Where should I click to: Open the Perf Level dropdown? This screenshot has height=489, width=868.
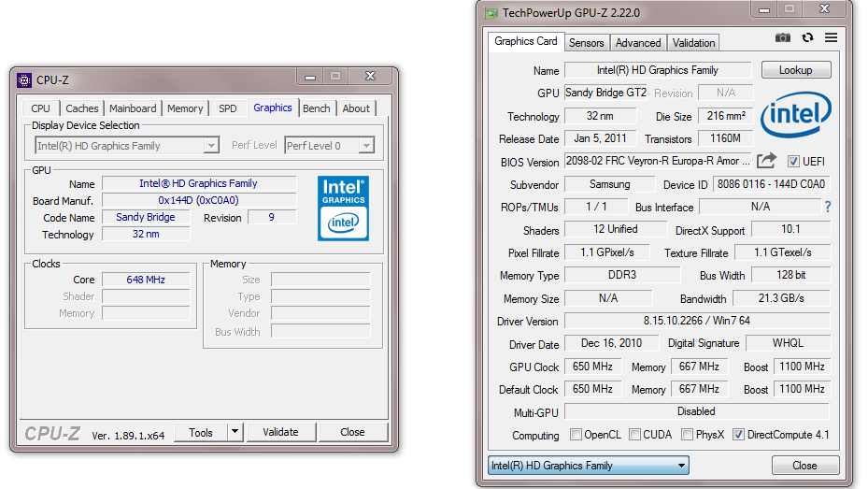(366, 146)
